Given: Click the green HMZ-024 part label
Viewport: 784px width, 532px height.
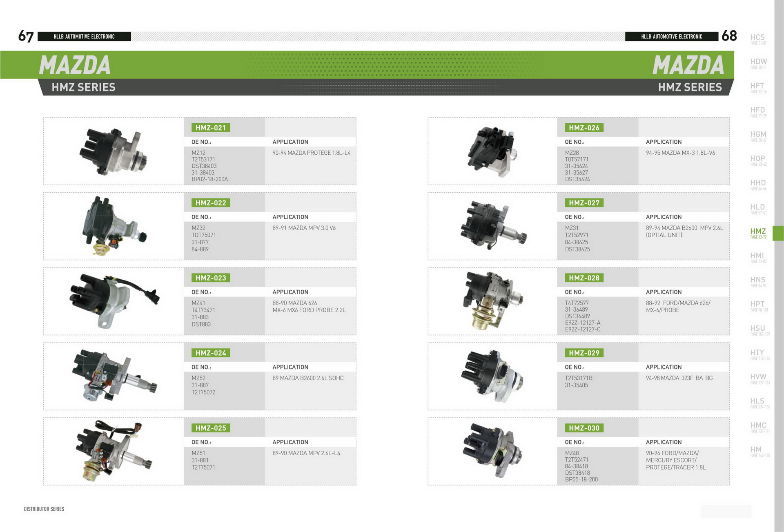Looking at the screenshot, I should 211,353.
